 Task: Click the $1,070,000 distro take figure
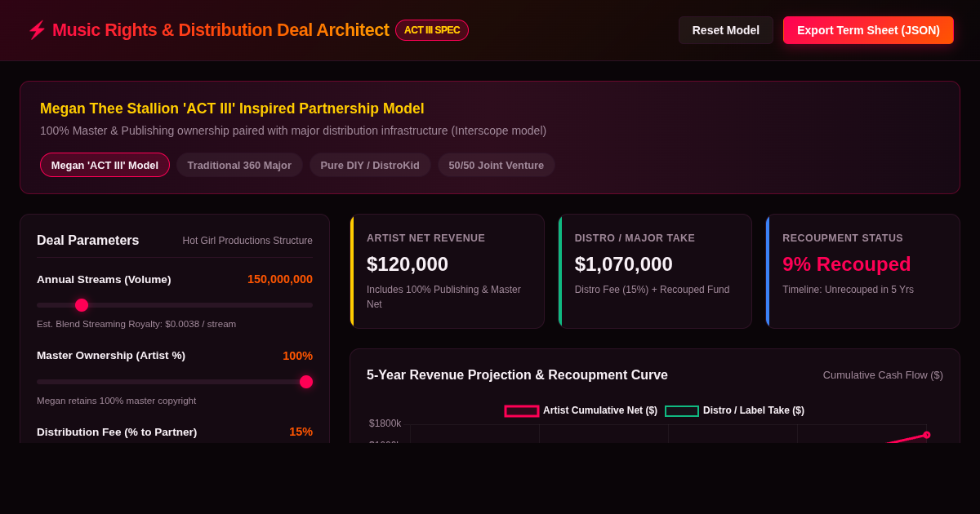click(624, 264)
